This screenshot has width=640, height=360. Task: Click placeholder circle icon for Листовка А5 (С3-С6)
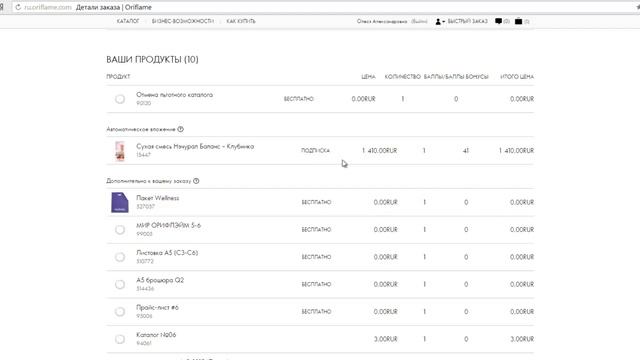(x=120, y=257)
